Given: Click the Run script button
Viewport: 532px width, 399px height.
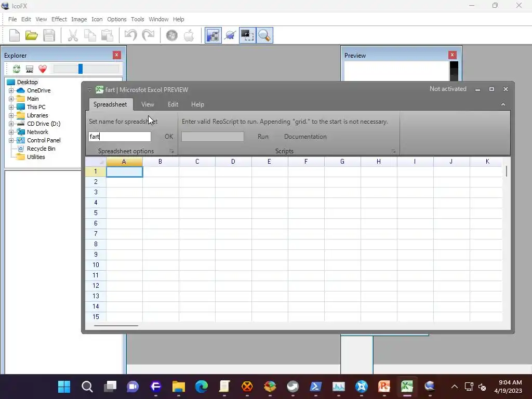Looking at the screenshot, I should point(263,137).
